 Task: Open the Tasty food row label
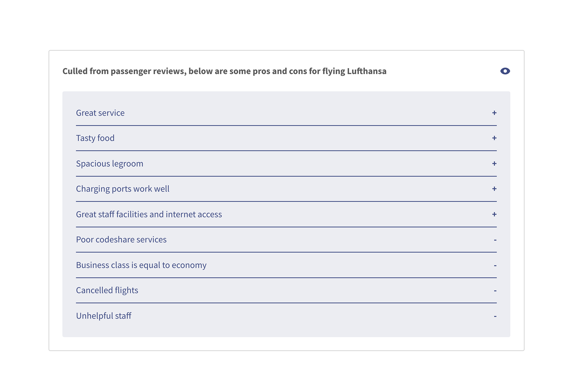95,138
